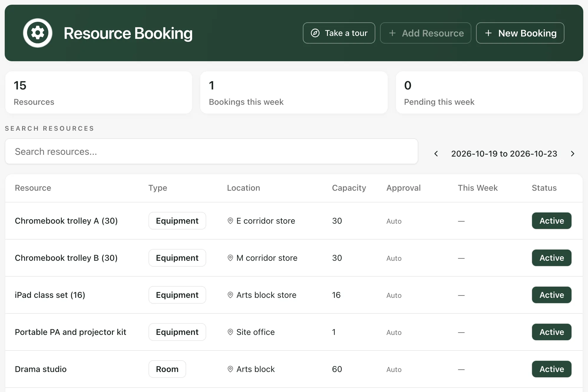Open the Chromebook trolley A (30) resource
The image size is (588, 392).
click(x=66, y=221)
